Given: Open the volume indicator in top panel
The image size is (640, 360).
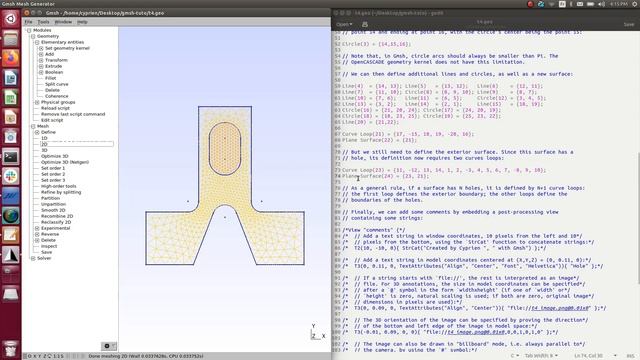Looking at the screenshot, I should pos(602,4).
